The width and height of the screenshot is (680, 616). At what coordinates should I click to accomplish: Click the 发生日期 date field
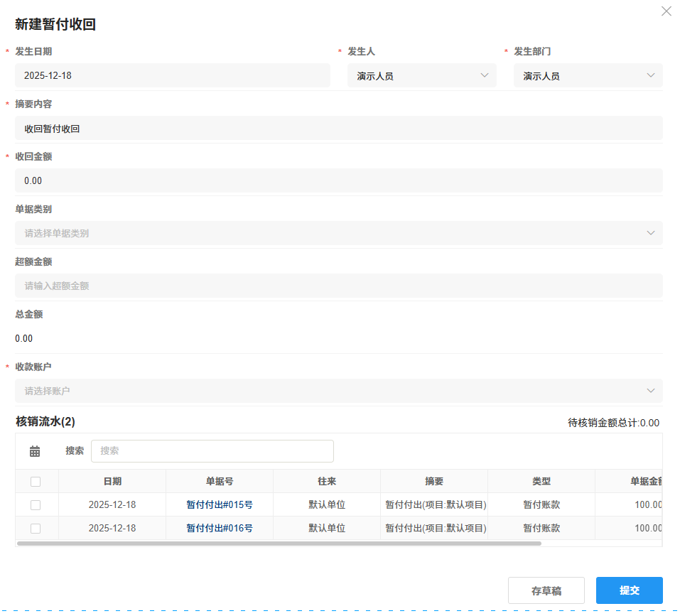(x=173, y=75)
